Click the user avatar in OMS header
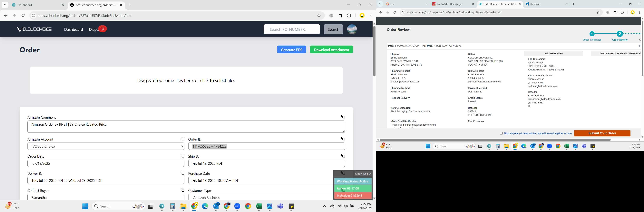The width and height of the screenshot is (644, 212). click(x=352, y=29)
